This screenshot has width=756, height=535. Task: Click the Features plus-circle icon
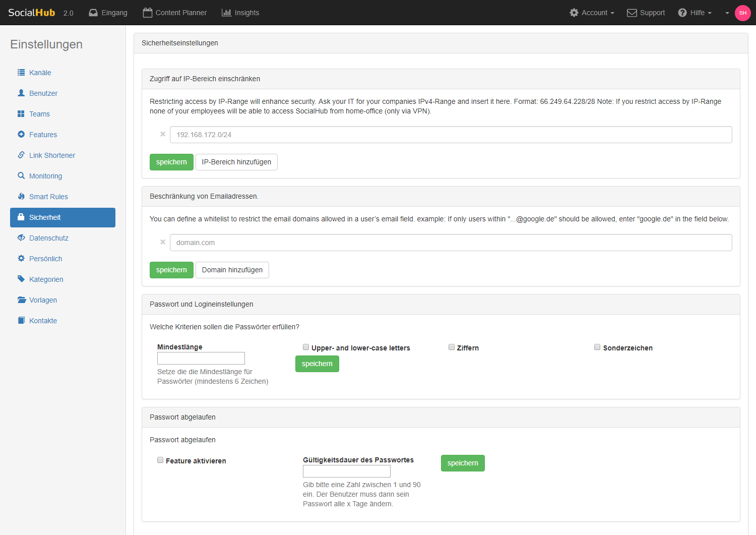click(x=21, y=135)
